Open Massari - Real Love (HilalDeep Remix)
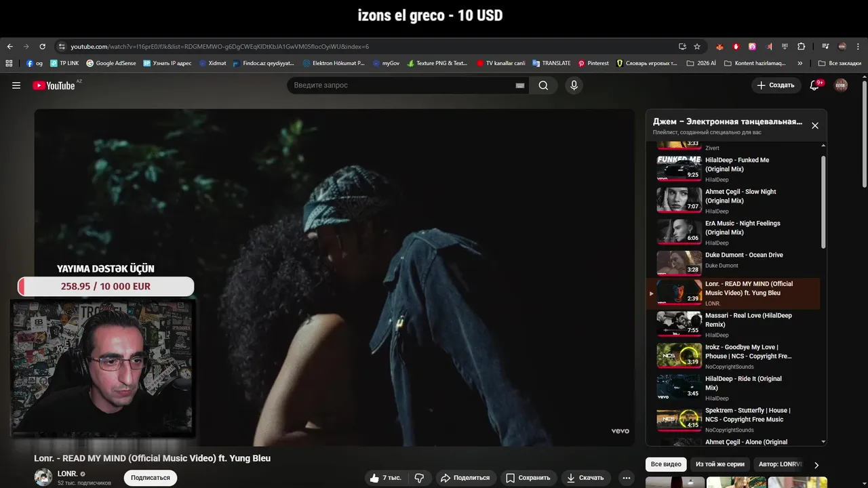This screenshot has height=488, width=868. point(748,320)
